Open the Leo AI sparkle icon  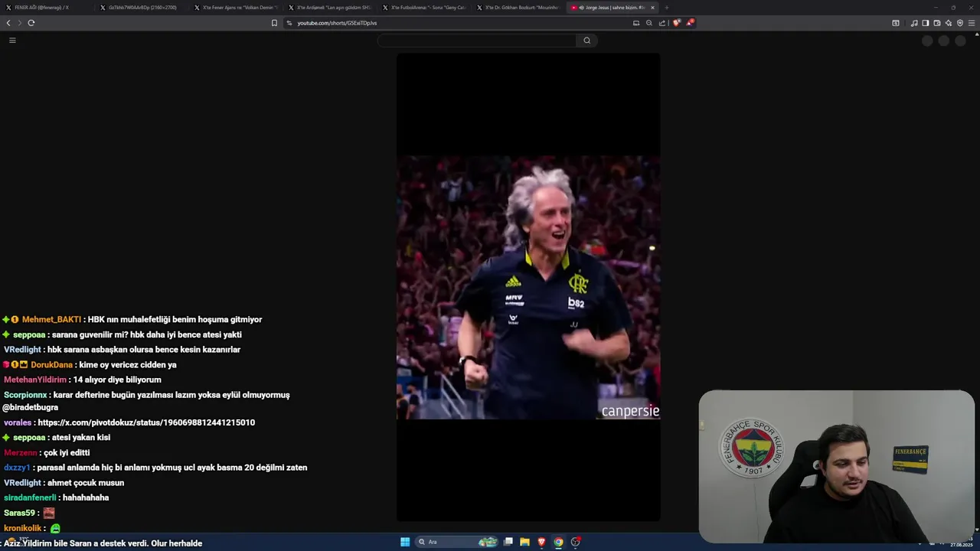[949, 23]
